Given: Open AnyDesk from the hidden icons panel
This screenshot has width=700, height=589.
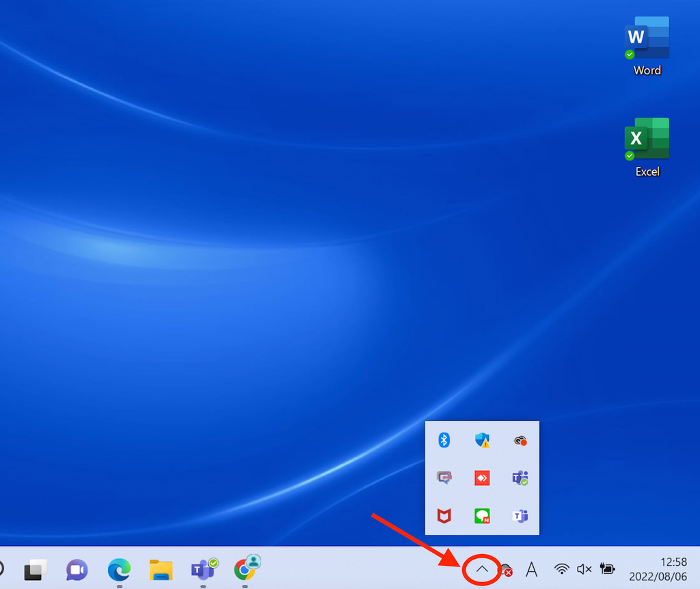Looking at the screenshot, I should click(482, 478).
